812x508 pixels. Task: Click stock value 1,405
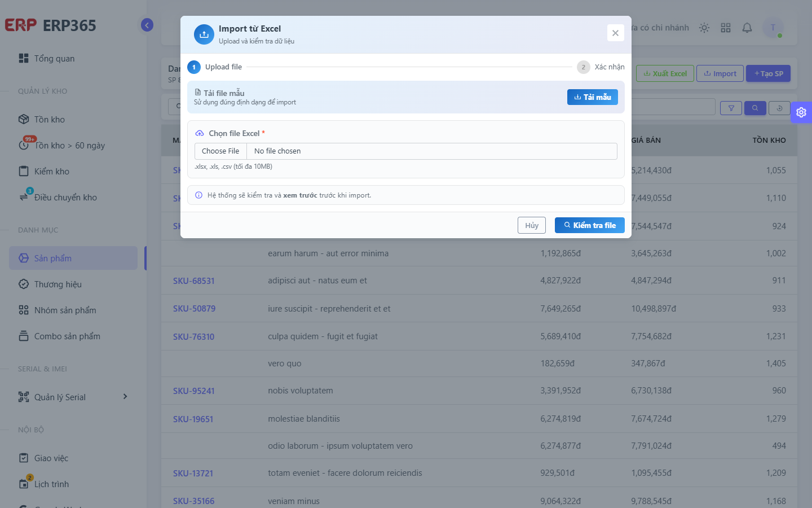coord(776,364)
